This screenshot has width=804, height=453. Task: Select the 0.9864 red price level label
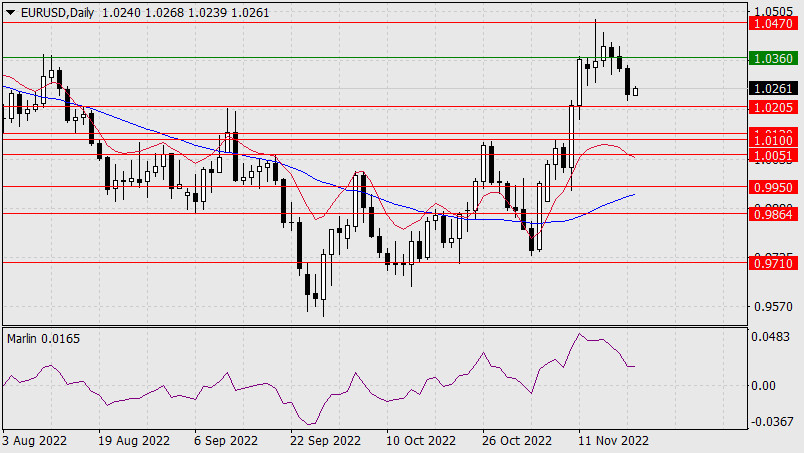773,214
